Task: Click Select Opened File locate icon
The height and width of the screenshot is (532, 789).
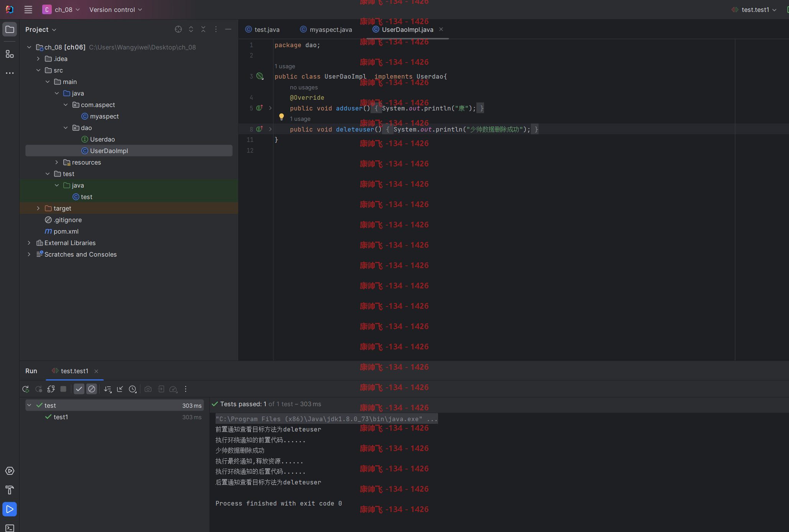Action: click(x=178, y=30)
